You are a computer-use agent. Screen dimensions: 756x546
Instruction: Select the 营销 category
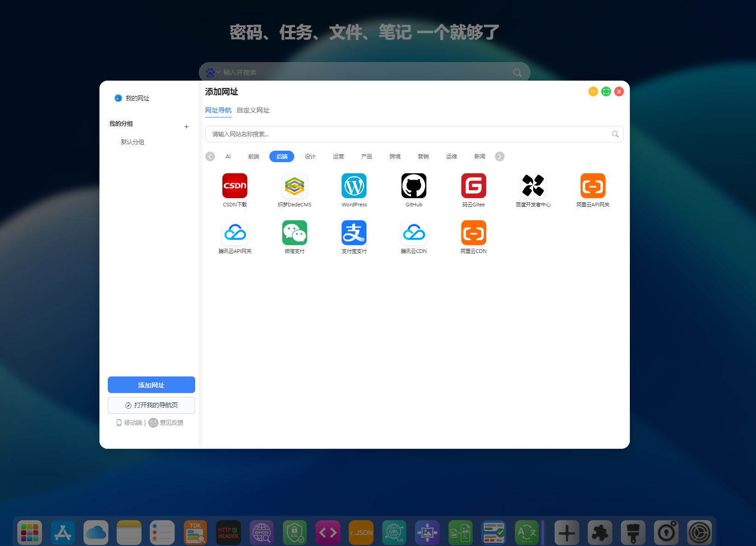click(423, 157)
